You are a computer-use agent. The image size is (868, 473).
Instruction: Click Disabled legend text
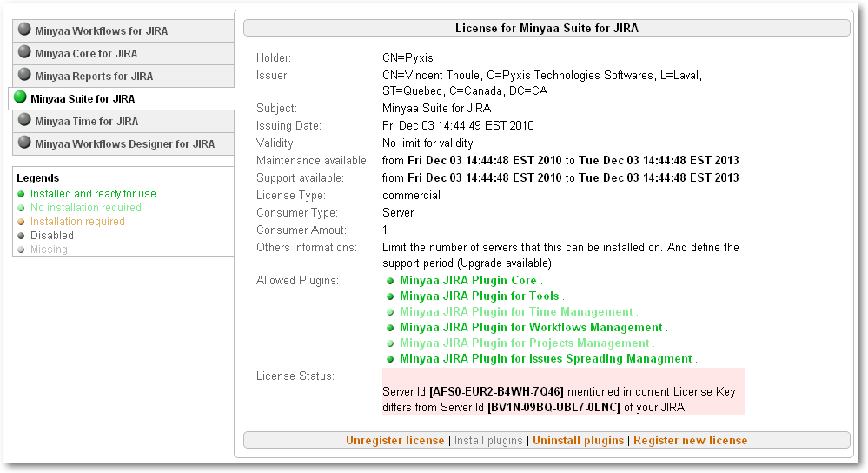[52, 236]
